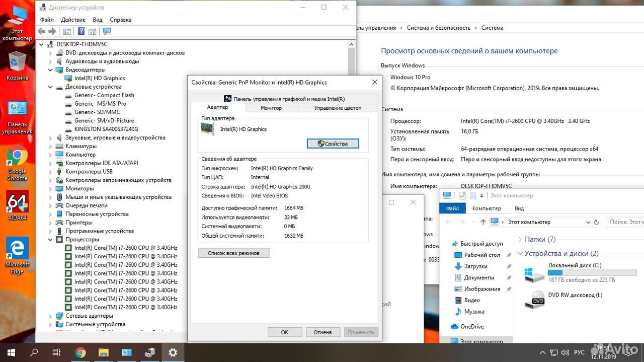Screen dimensions: 644x362
Task: Toggle the console tree toolbar icon
Action: coord(66,31)
